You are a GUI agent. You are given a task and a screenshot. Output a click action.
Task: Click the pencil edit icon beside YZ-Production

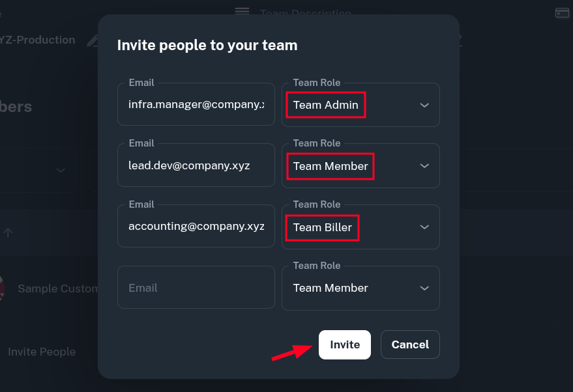(92, 40)
